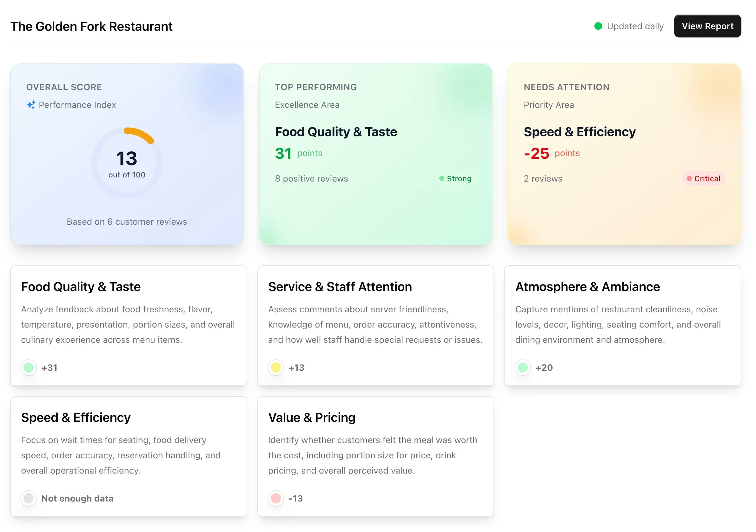Image resolution: width=756 pixels, height=532 pixels.
Task: Select the Food Quality & Taste category card title
Action: (x=81, y=287)
